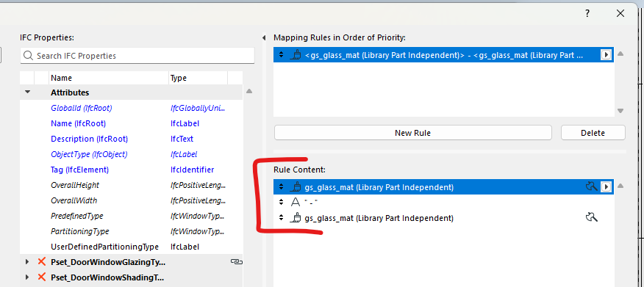Click the New Rule button
The height and width of the screenshot is (287, 644).
(x=412, y=133)
